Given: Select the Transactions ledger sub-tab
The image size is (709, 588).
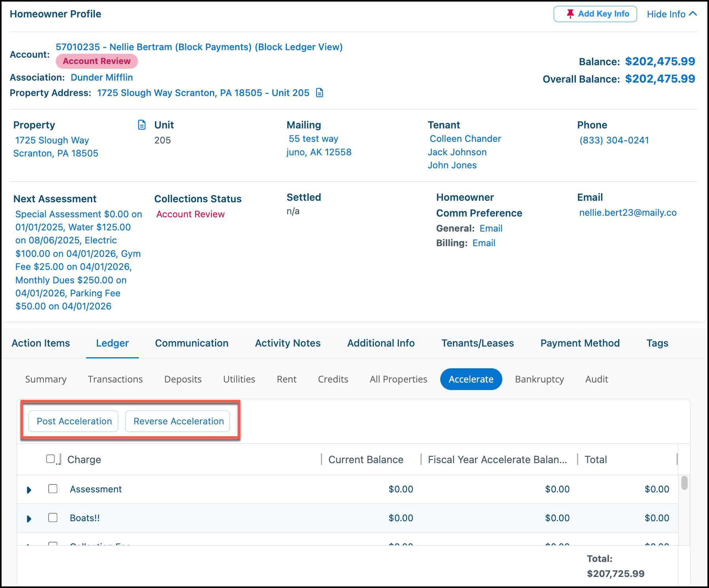Looking at the screenshot, I should (115, 379).
